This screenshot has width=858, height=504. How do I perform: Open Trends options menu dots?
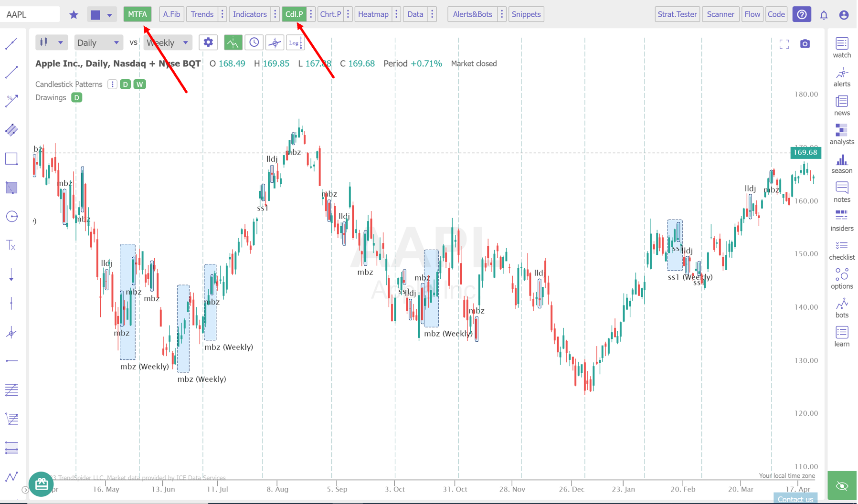(x=222, y=14)
